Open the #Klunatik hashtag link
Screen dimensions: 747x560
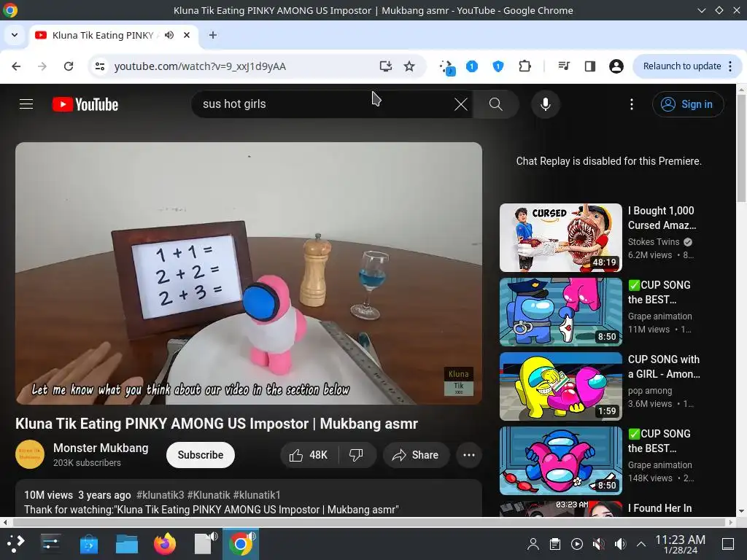click(x=209, y=495)
